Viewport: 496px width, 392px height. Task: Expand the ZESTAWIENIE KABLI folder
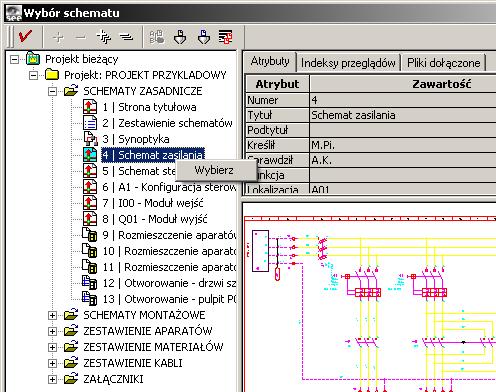tap(52, 363)
